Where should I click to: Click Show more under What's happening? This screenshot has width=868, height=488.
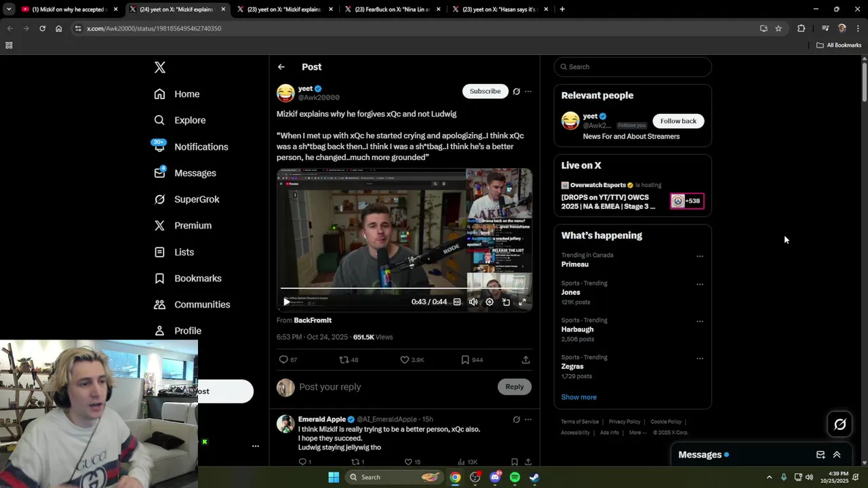(x=579, y=397)
